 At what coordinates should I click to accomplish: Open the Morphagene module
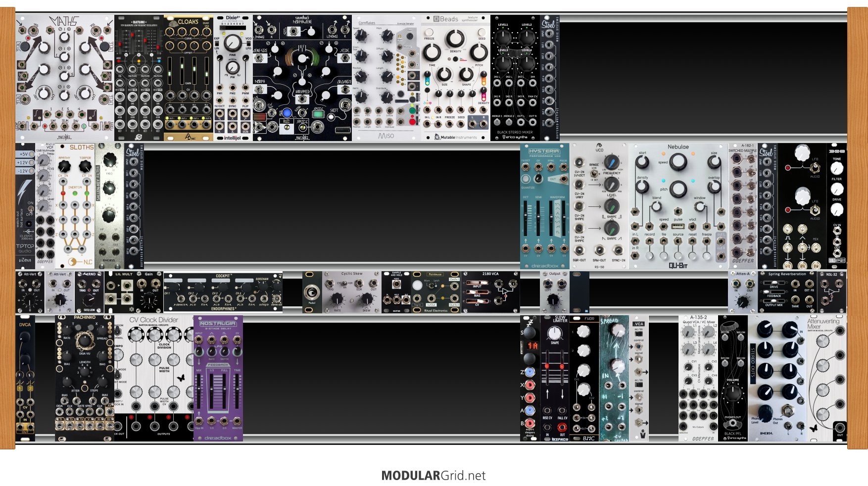tap(302, 78)
